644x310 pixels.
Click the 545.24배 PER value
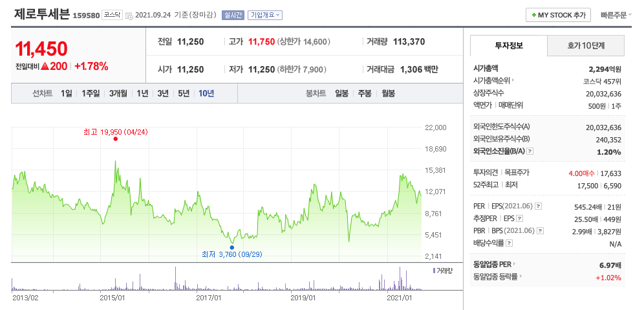point(587,207)
